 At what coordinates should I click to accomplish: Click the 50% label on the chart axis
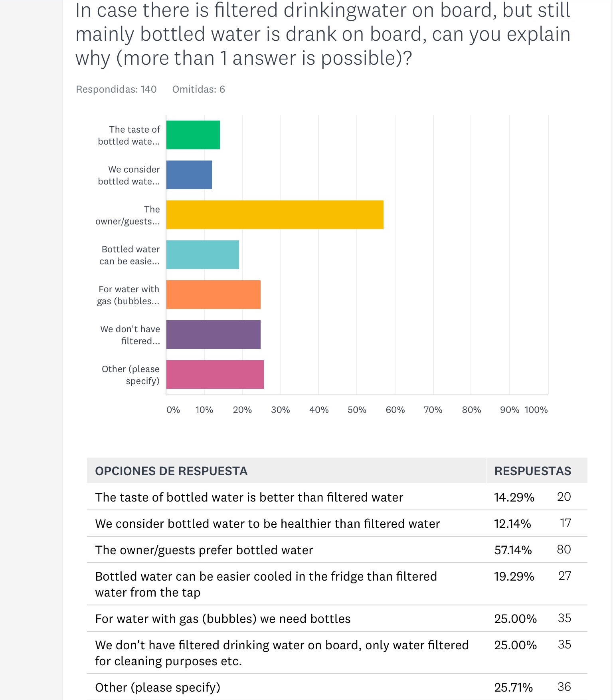(357, 410)
